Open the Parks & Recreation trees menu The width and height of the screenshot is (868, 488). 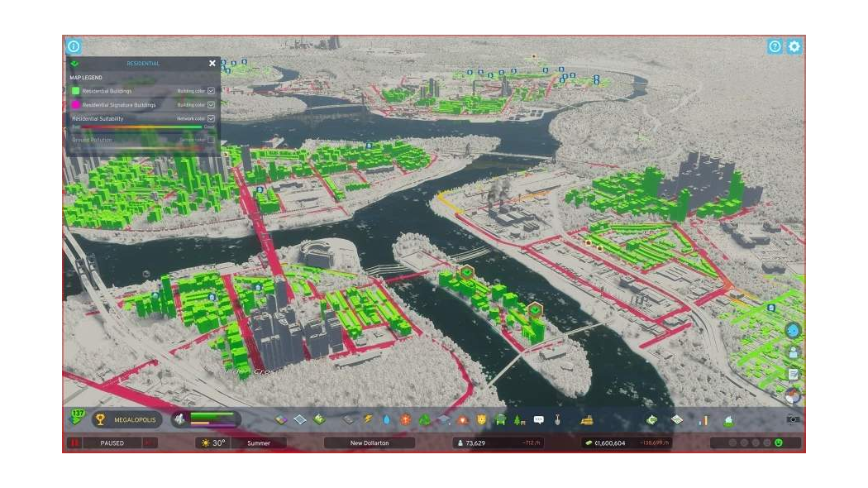(519, 420)
